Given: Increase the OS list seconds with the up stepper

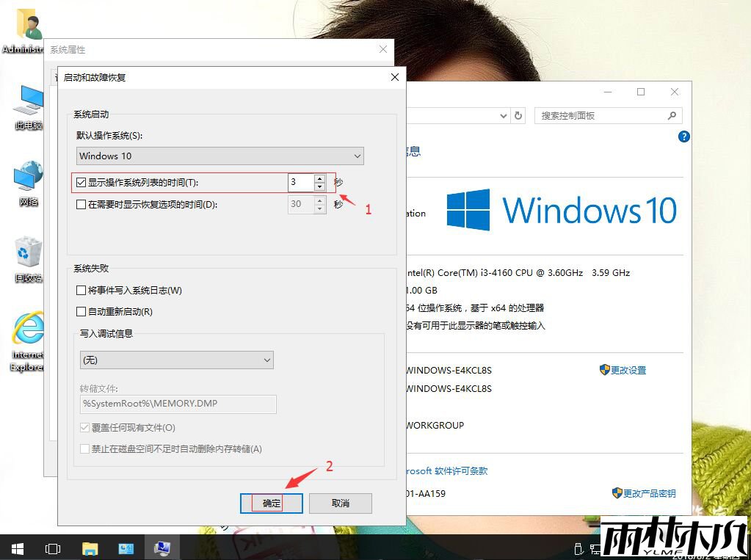Looking at the screenshot, I should (x=319, y=178).
